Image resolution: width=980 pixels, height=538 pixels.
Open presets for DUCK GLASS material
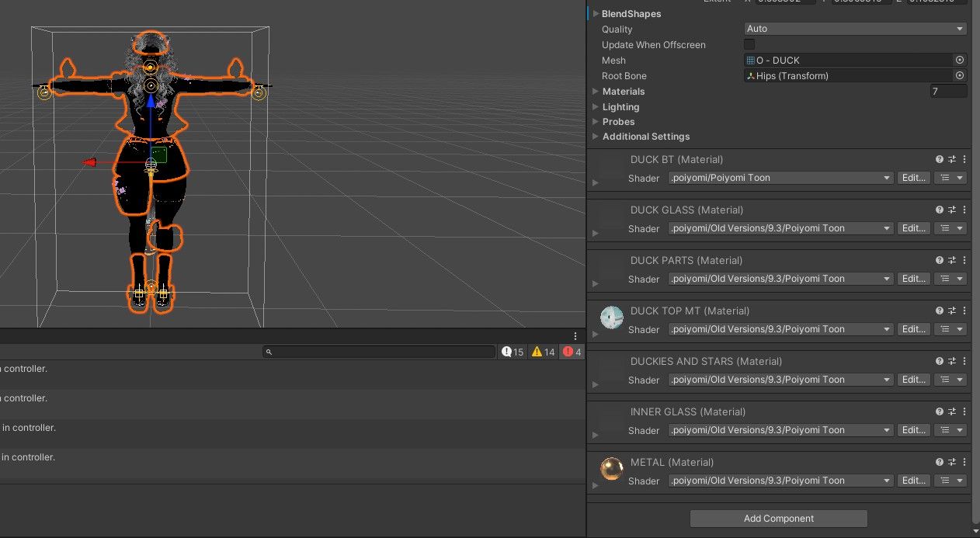952,210
